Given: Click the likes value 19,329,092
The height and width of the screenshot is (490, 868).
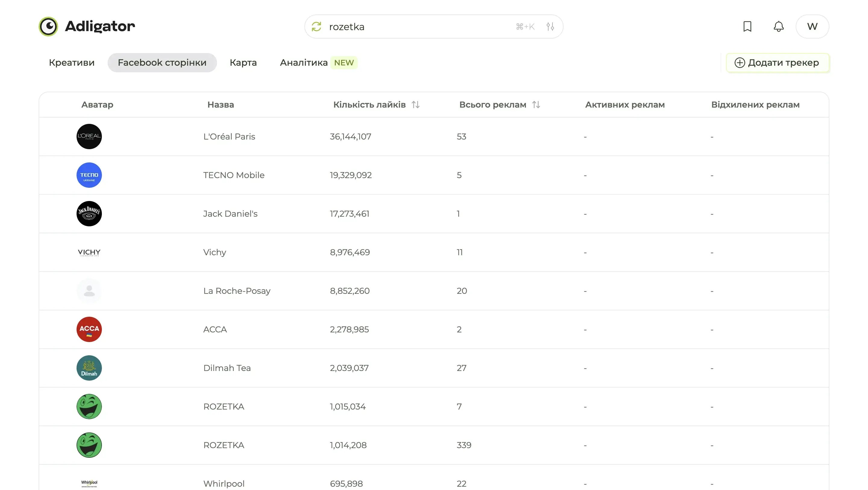Looking at the screenshot, I should tap(351, 175).
